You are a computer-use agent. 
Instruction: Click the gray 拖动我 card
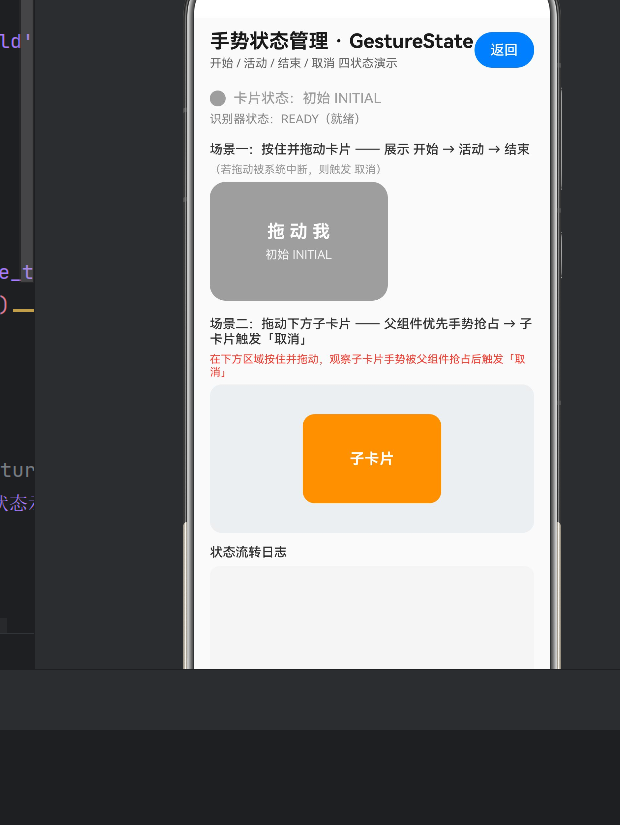(299, 242)
